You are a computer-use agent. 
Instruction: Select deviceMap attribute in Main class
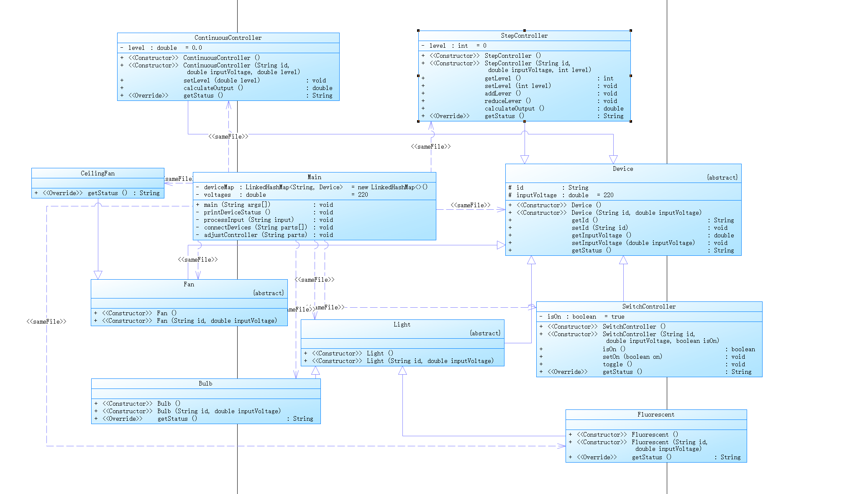[x=219, y=187]
